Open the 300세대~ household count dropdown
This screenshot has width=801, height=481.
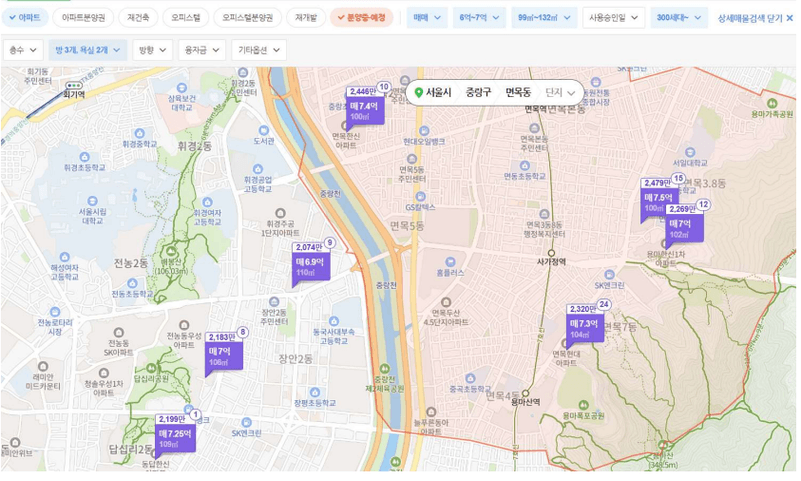click(679, 17)
